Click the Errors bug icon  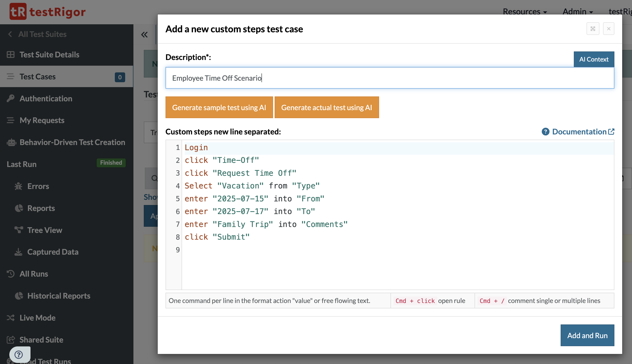click(x=18, y=186)
